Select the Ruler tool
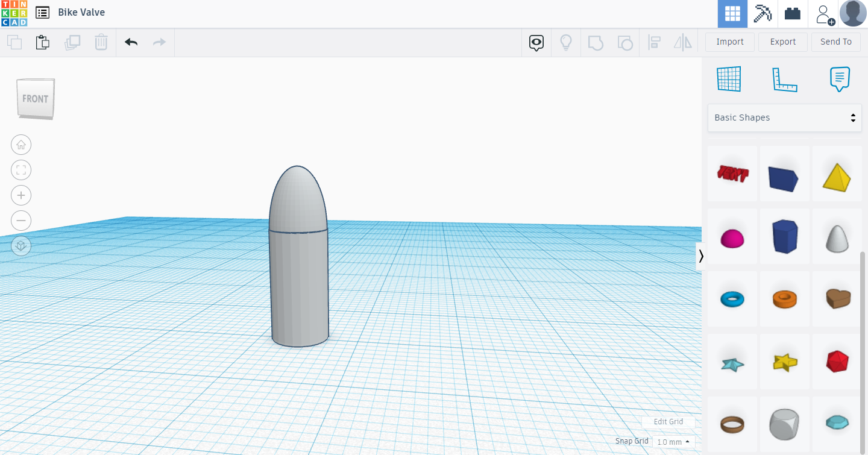The image size is (868, 455). click(x=784, y=80)
